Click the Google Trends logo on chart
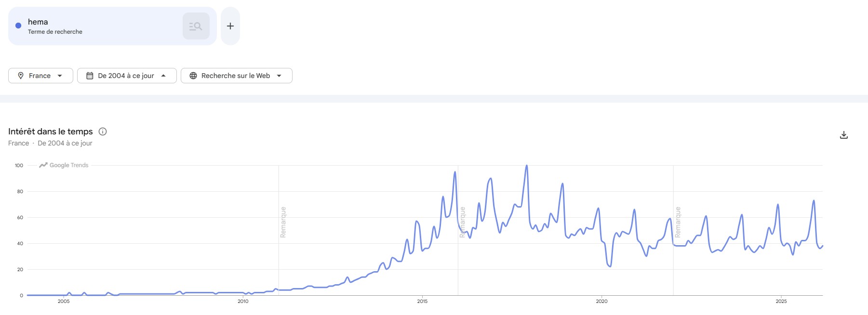This screenshot has width=868, height=315. tap(64, 165)
